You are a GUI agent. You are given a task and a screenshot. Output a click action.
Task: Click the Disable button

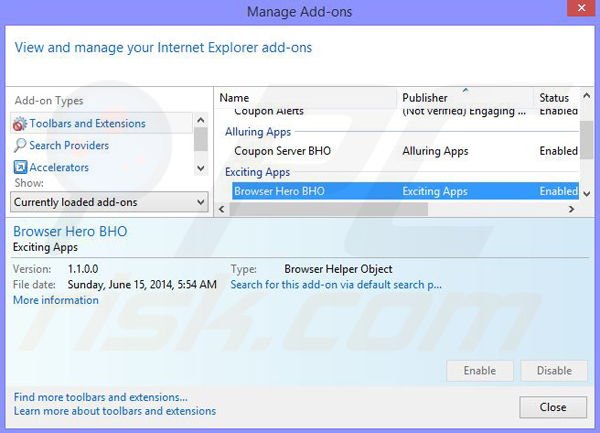[x=554, y=371]
